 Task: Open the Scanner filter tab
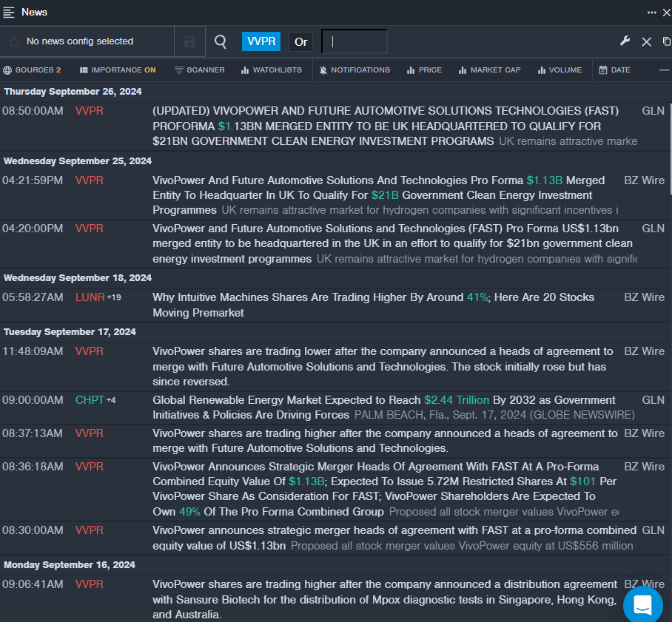[x=200, y=70]
